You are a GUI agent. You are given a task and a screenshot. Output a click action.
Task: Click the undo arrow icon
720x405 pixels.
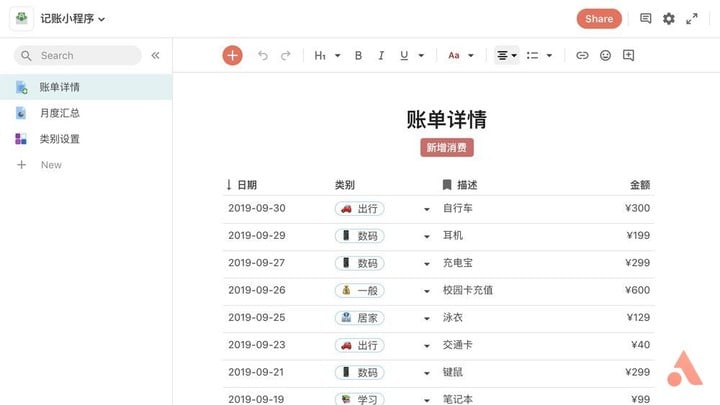click(263, 56)
